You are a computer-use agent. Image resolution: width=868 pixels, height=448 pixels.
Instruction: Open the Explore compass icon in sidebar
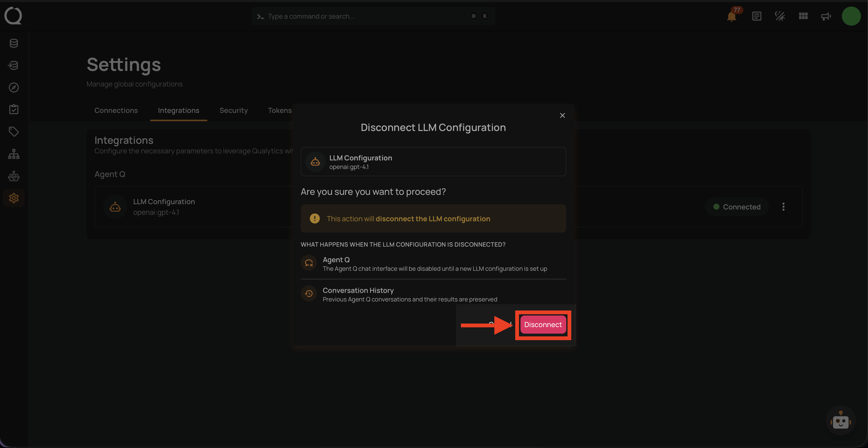[14, 87]
